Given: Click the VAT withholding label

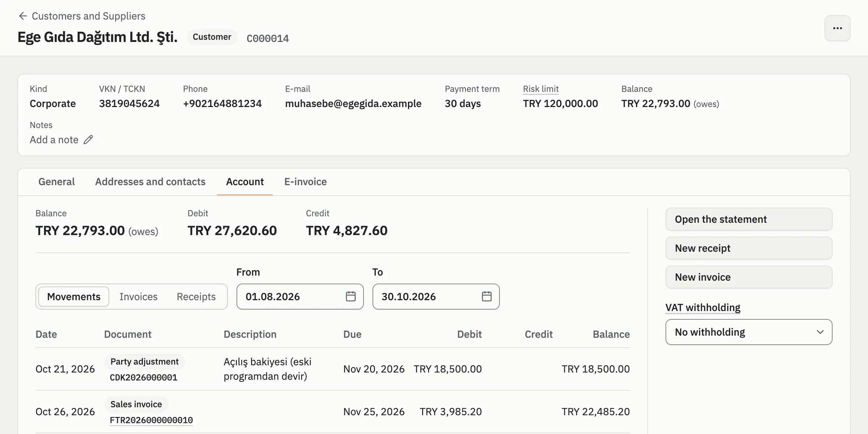Looking at the screenshot, I should [x=703, y=307].
